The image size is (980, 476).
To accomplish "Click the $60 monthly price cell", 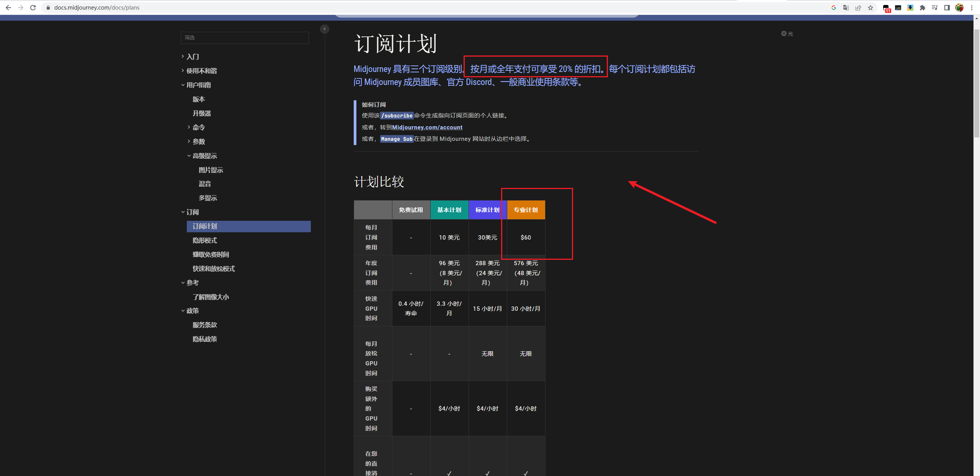I will pyautogui.click(x=526, y=237).
